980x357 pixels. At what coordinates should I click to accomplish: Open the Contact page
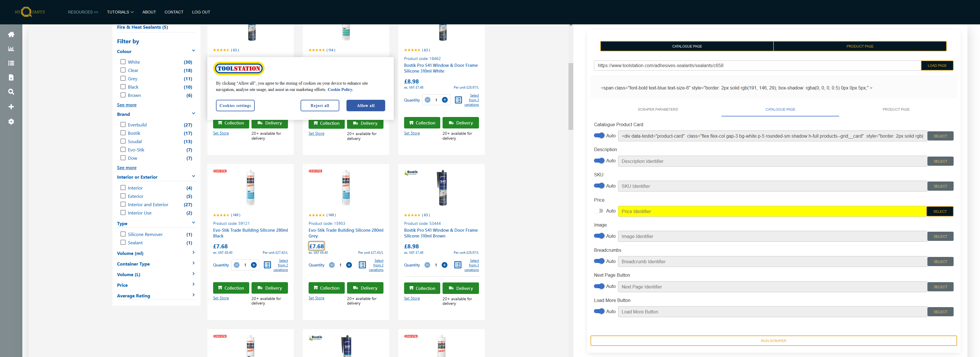tap(174, 12)
